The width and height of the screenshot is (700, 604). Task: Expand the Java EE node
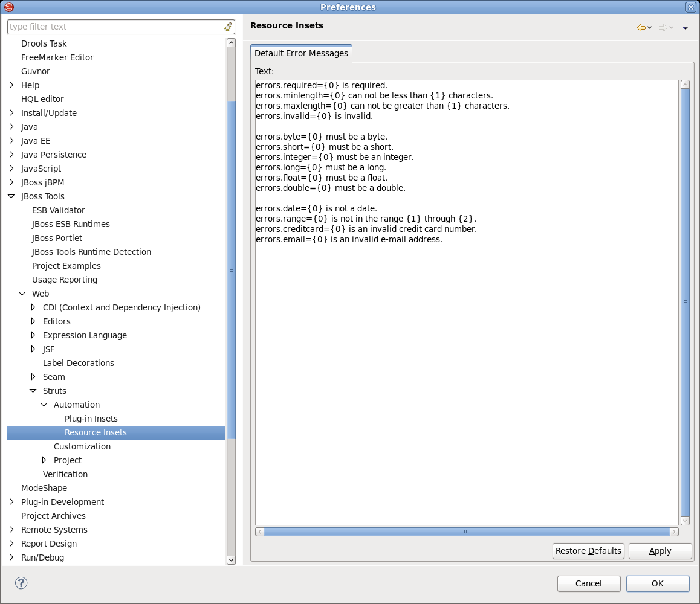[11, 141]
